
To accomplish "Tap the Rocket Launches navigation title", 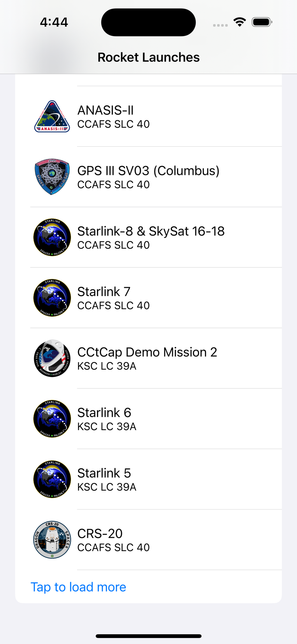I will click(x=148, y=58).
